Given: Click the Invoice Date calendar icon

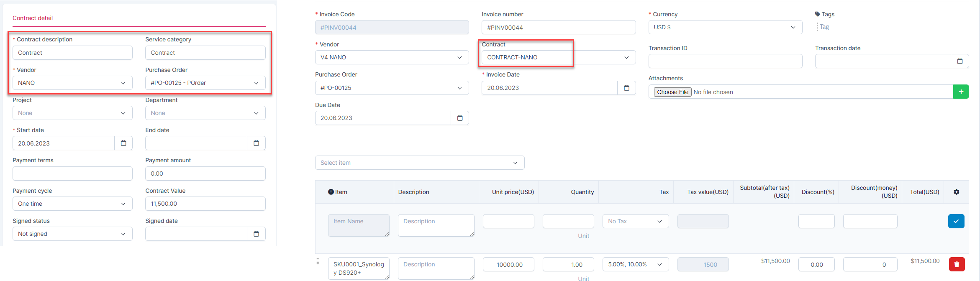Looking at the screenshot, I should click(x=626, y=88).
